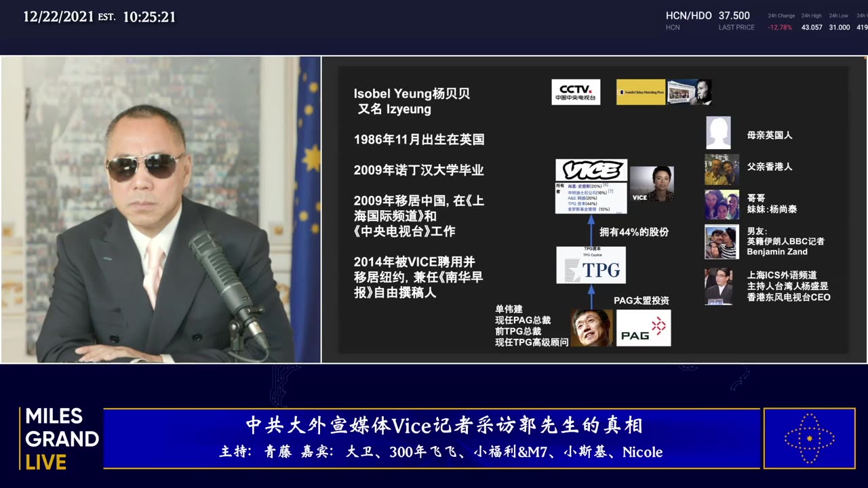Image resolution: width=868 pixels, height=488 pixels.
Task: Click the speaker's webcam video panel
Action: (161, 209)
